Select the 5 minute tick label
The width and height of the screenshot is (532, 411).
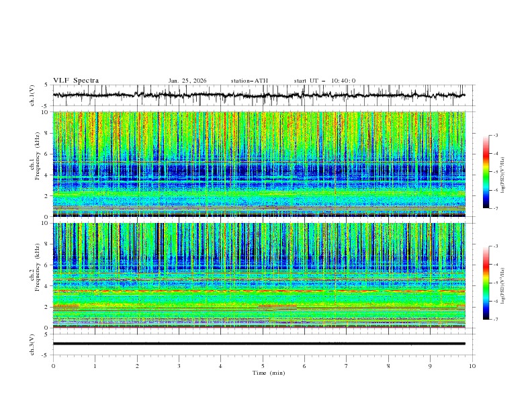[x=263, y=366]
